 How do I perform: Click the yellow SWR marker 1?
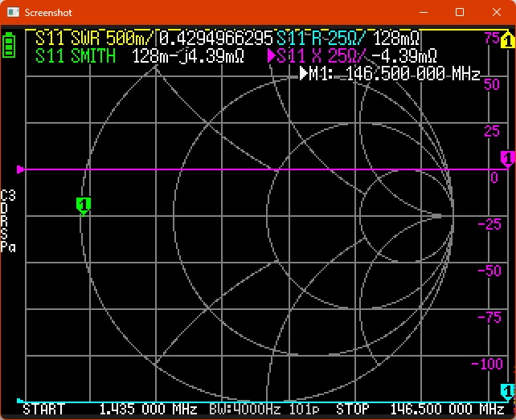pyautogui.click(x=507, y=40)
